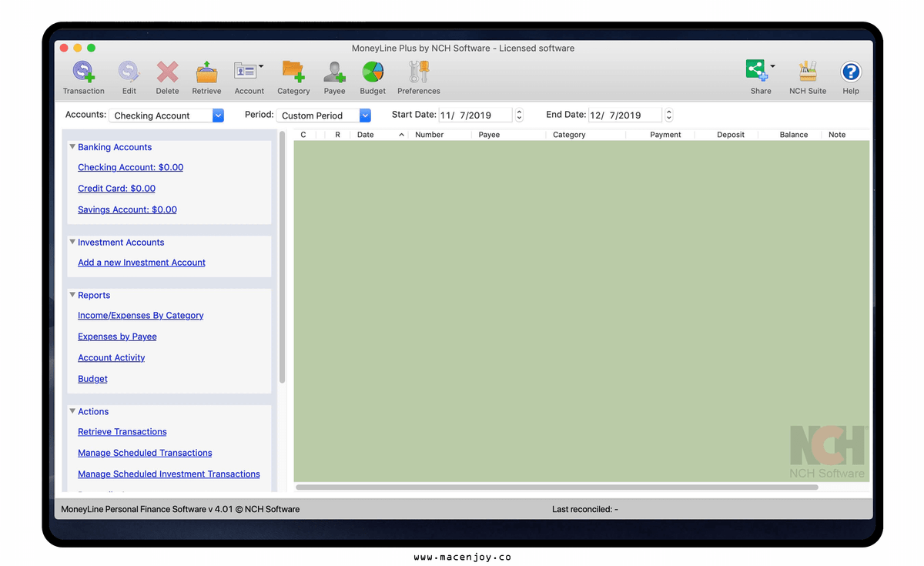Click the Note column header
The width and height of the screenshot is (924, 566).
[845, 135]
